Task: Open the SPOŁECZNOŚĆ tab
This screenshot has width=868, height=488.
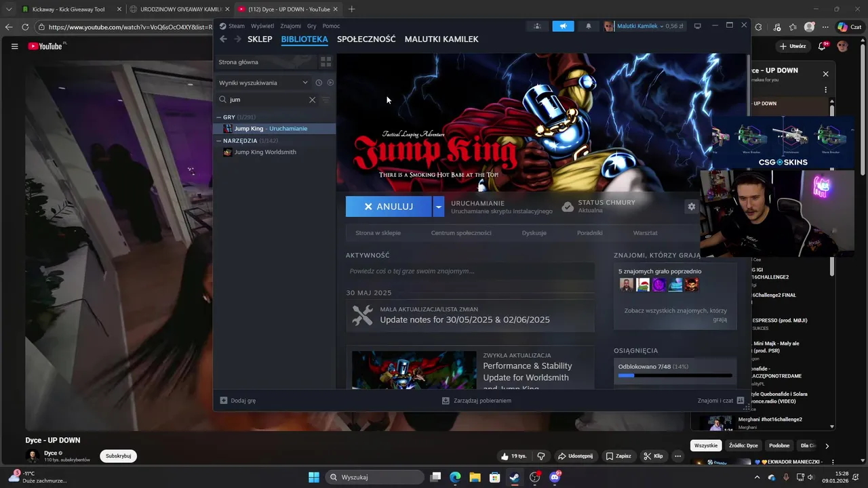Action: click(366, 39)
